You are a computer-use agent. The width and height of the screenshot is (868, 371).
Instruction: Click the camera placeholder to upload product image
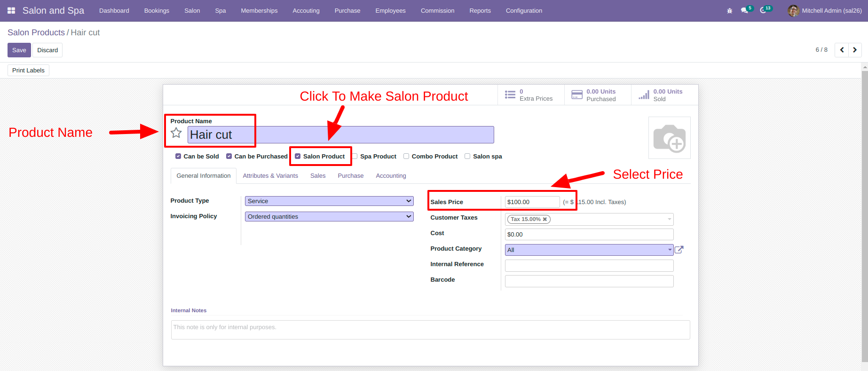(670, 138)
